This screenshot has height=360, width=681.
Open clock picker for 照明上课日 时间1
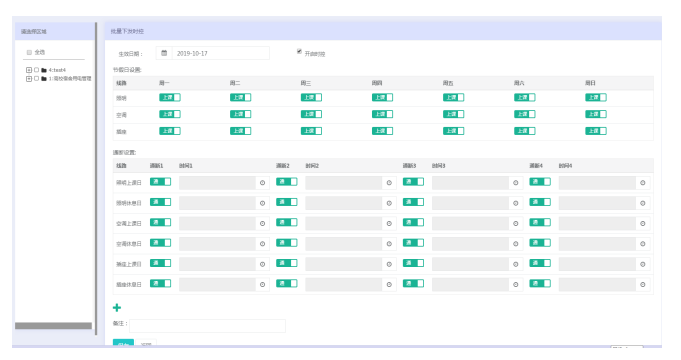262,183
